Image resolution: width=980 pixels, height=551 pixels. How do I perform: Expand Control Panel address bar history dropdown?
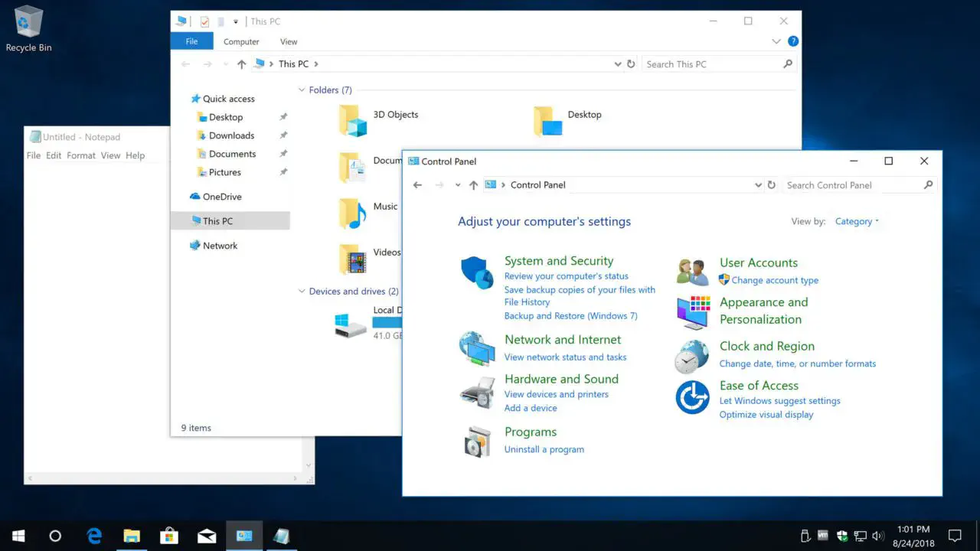(x=758, y=185)
